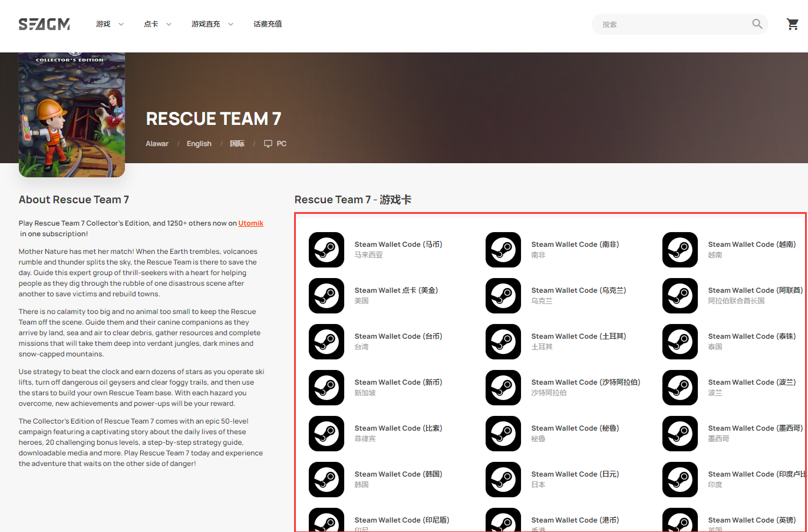Viewport: 808px width, 532px height.
Task: Open the 游戏 navigation menu
Action: point(103,24)
